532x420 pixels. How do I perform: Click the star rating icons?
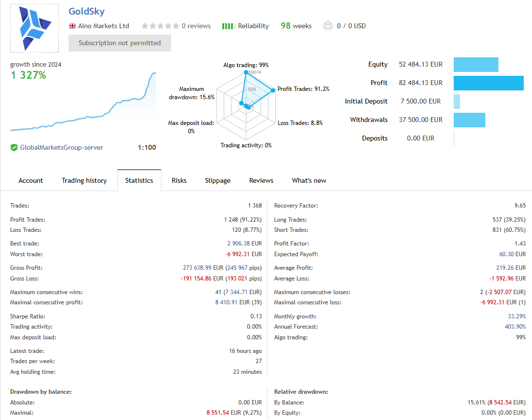point(160,26)
